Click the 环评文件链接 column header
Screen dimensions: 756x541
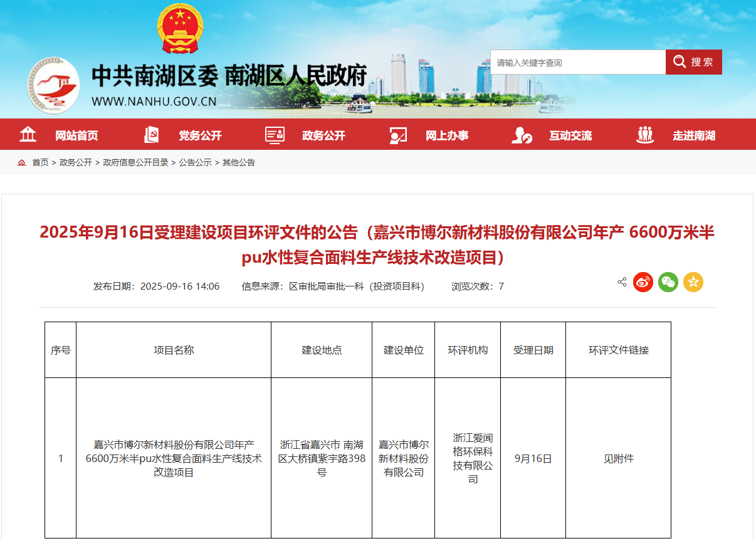point(619,350)
